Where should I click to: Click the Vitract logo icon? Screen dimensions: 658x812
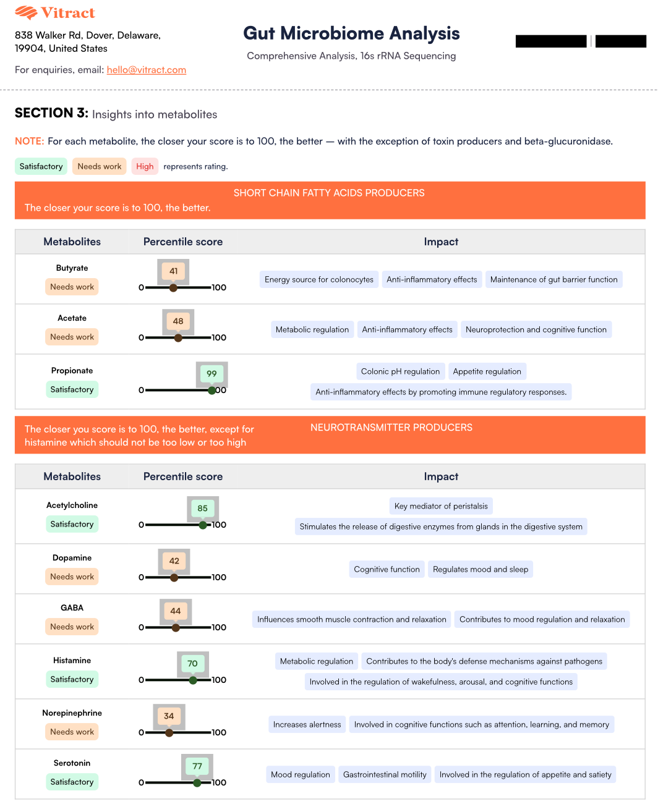26,12
